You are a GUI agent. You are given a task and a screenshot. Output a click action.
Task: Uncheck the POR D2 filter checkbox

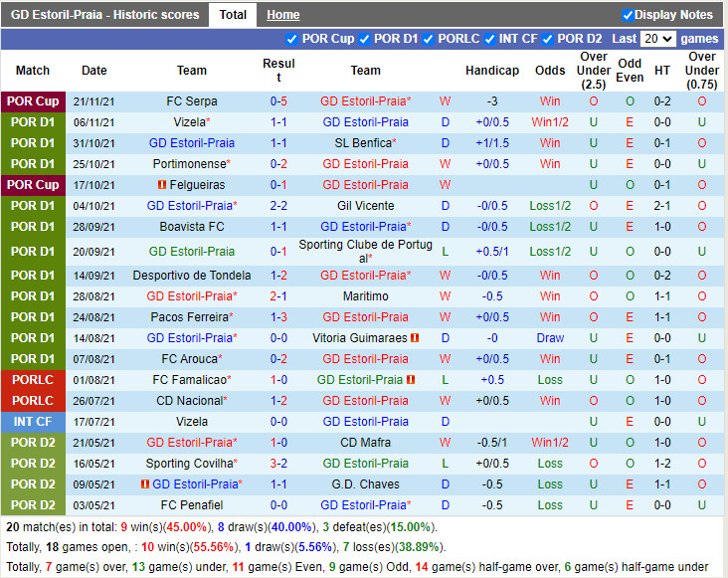(549, 39)
